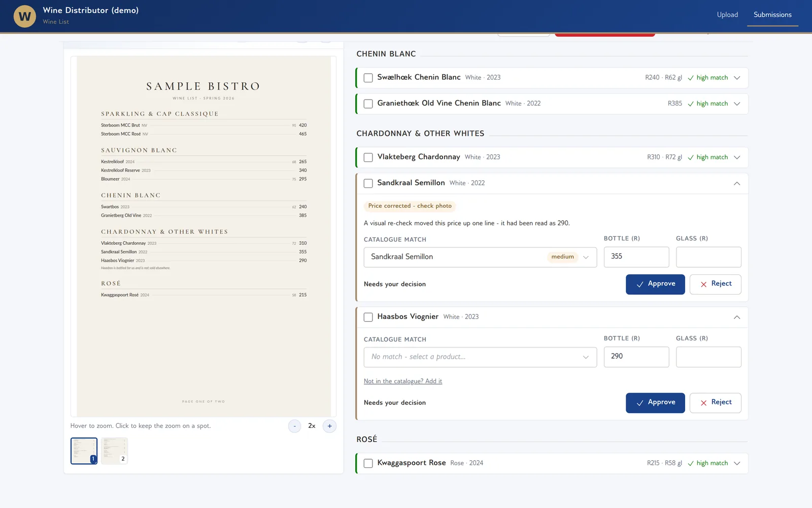Click the ROSÉ section heading
The image size is (812, 508).
pos(367,439)
